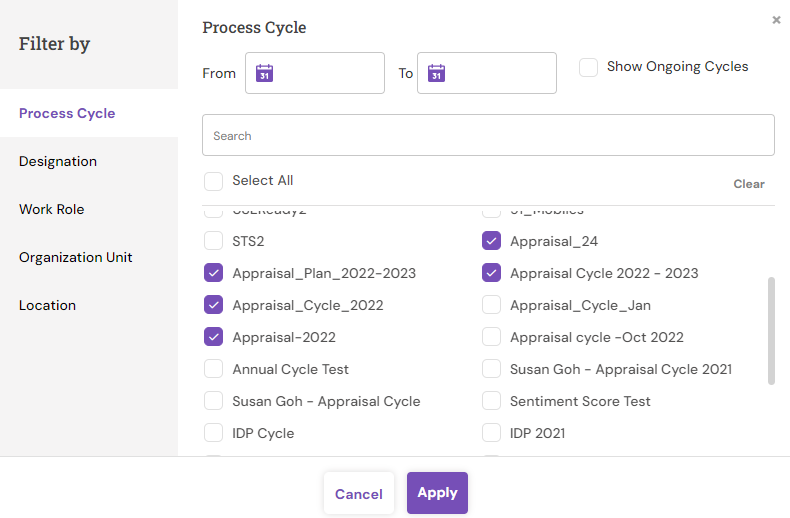Tick the IDP 2021 checkbox
The image size is (790, 518).
tap(491, 433)
